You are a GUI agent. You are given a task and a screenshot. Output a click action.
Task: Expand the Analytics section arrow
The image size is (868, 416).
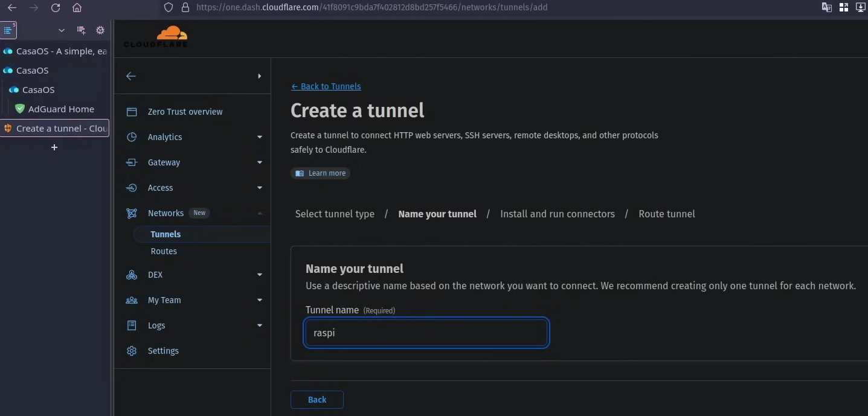click(260, 137)
